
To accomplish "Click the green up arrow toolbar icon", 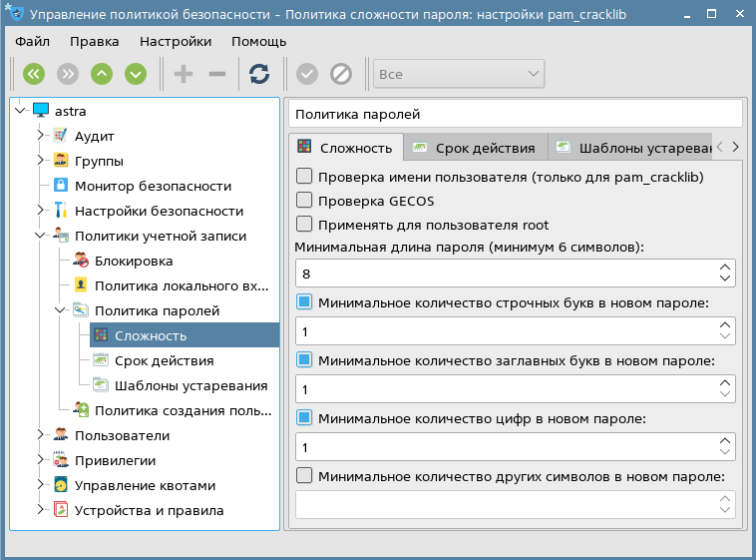I will pyautogui.click(x=102, y=74).
